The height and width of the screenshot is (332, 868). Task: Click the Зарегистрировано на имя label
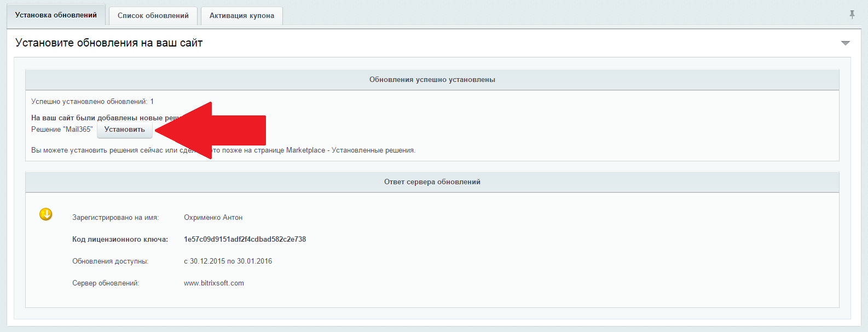point(115,218)
